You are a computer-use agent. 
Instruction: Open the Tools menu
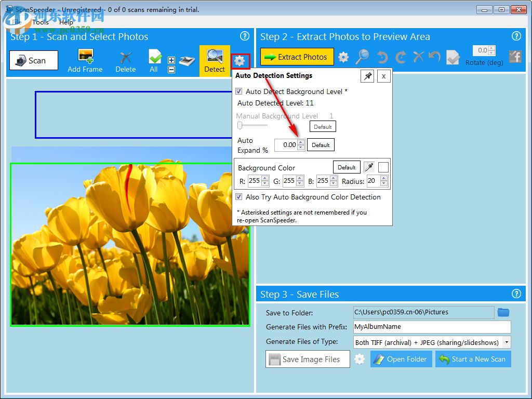[41, 22]
